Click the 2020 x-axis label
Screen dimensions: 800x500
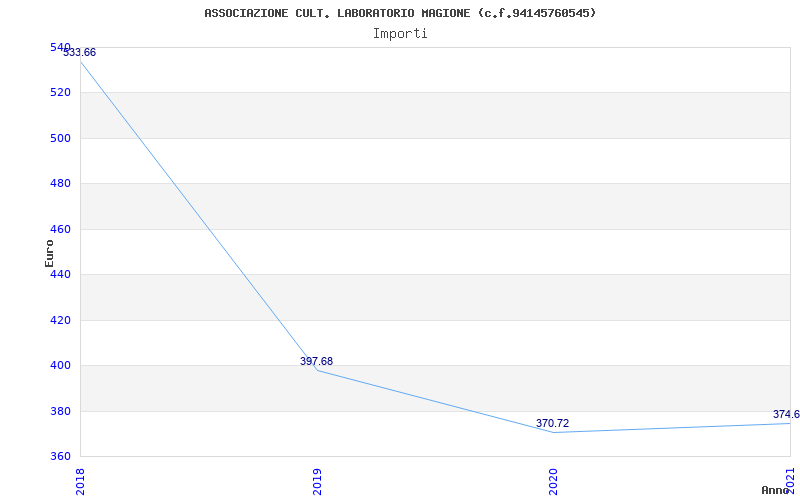[554, 482]
